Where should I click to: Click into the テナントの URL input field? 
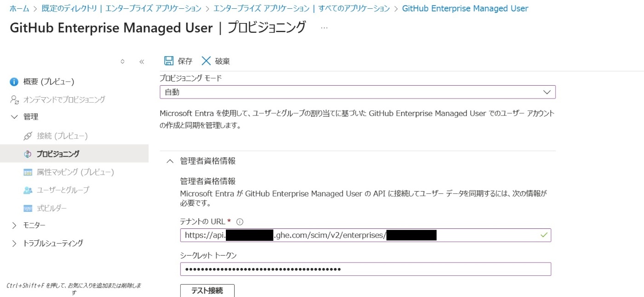(x=365, y=235)
